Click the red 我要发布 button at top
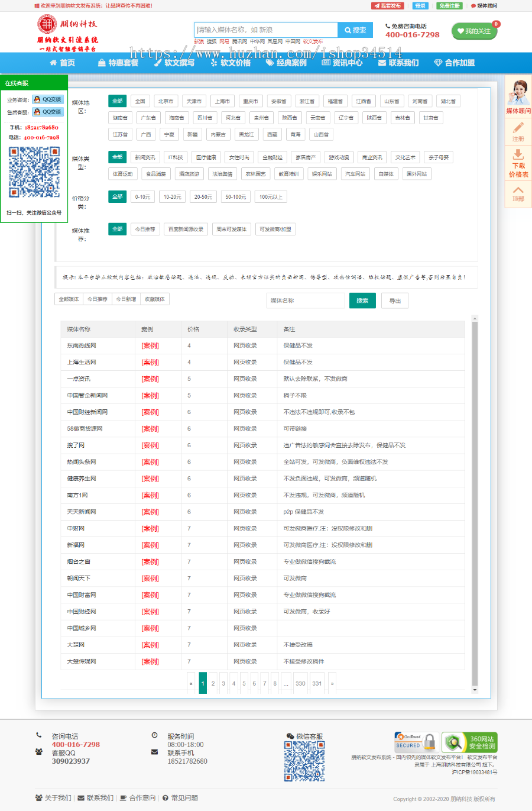 point(387,6)
